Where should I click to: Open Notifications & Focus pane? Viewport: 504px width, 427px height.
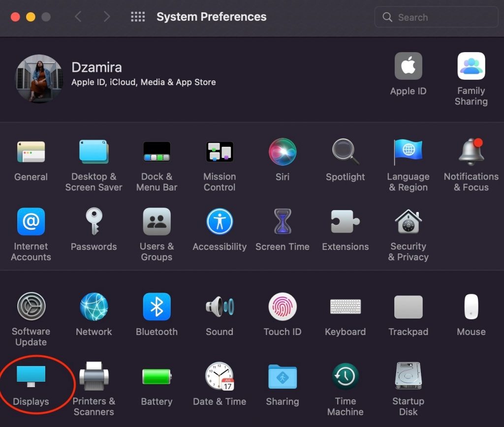[471, 152]
